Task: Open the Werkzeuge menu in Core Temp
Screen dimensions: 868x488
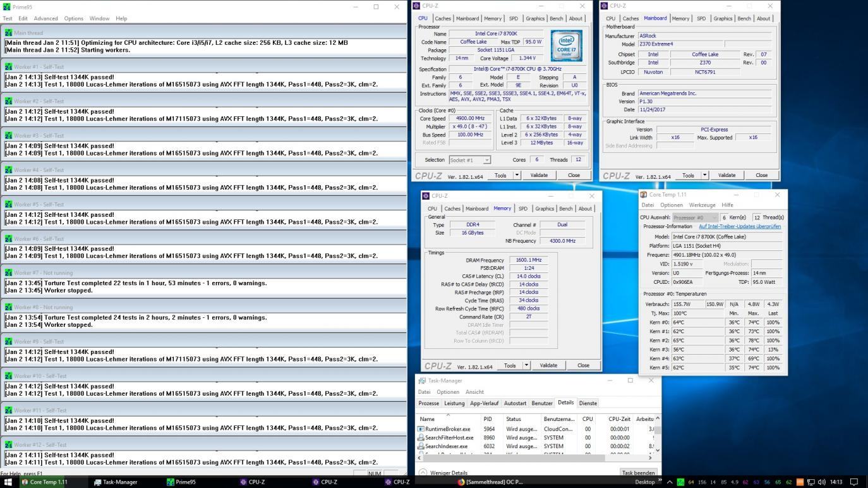Action: point(702,205)
